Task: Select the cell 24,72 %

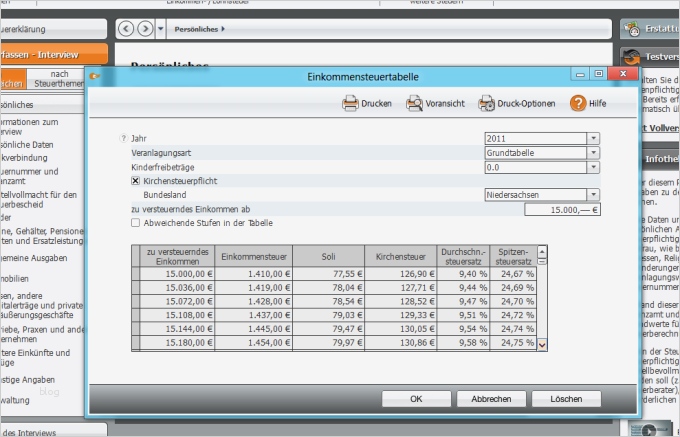Action: (513, 315)
